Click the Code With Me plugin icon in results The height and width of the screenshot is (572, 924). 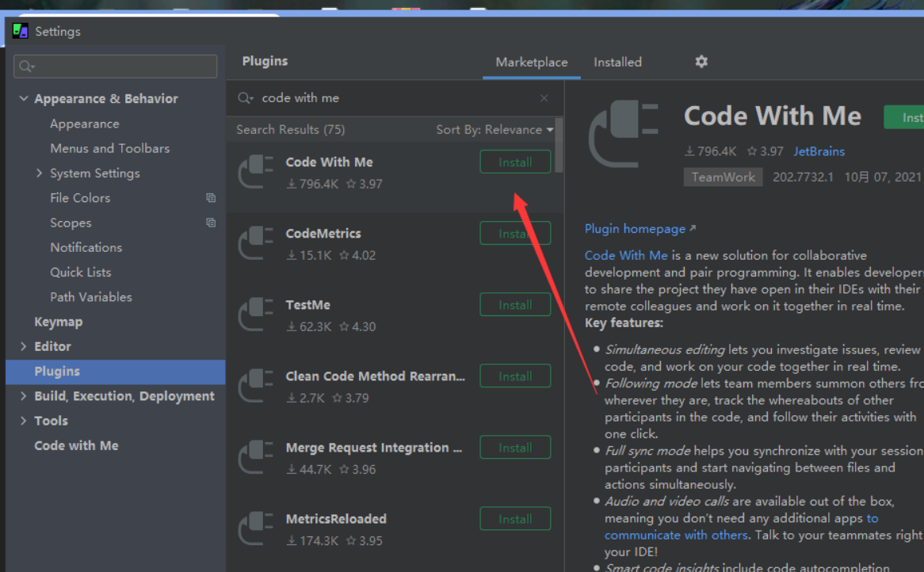[255, 171]
